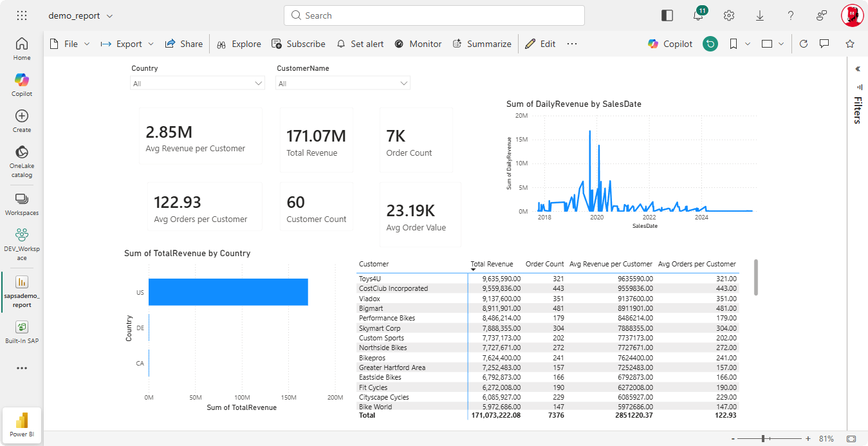The height and width of the screenshot is (446, 868).
Task: Click the Edit button
Action: (540, 44)
